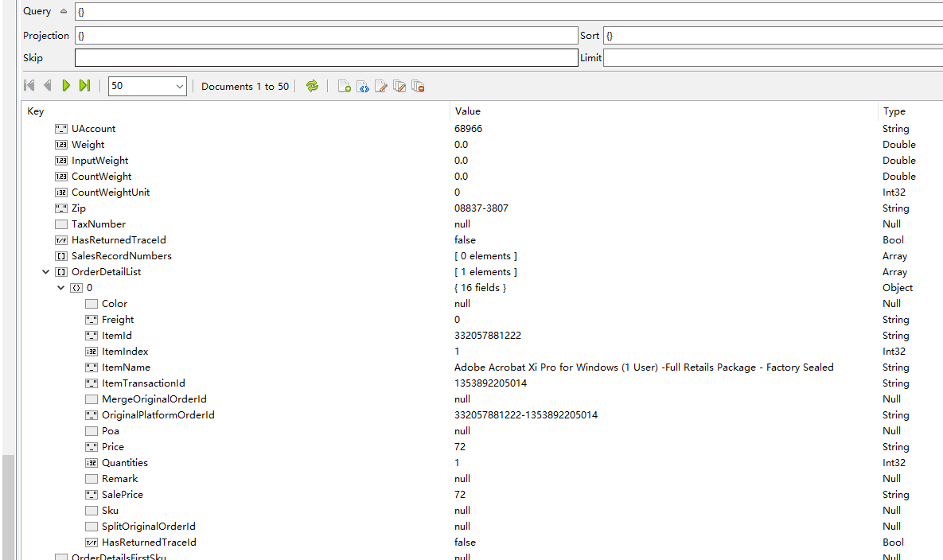Click the Value column header
The height and width of the screenshot is (560, 943).
(x=467, y=111)
